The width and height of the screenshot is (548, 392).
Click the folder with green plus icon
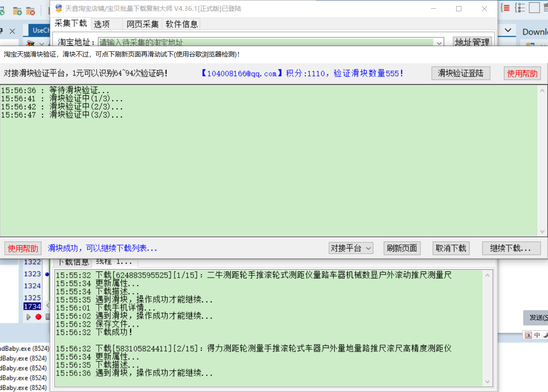pos(17,10)
